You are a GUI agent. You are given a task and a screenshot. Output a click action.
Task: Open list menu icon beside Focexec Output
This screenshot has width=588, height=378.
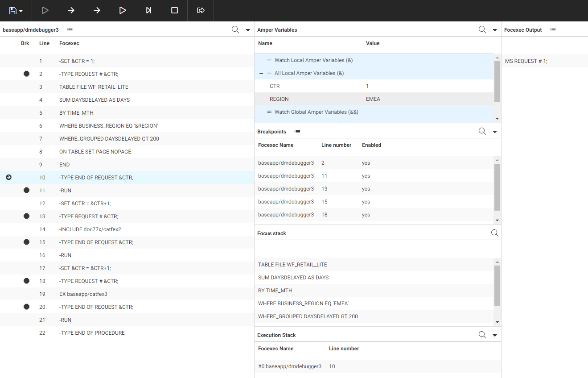(x=553, y=30)
